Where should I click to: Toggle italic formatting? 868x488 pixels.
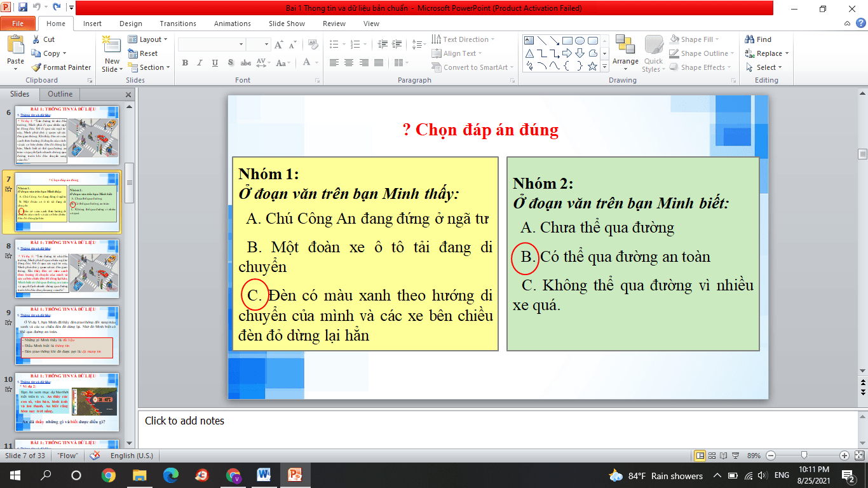click(x=200, y=63)
